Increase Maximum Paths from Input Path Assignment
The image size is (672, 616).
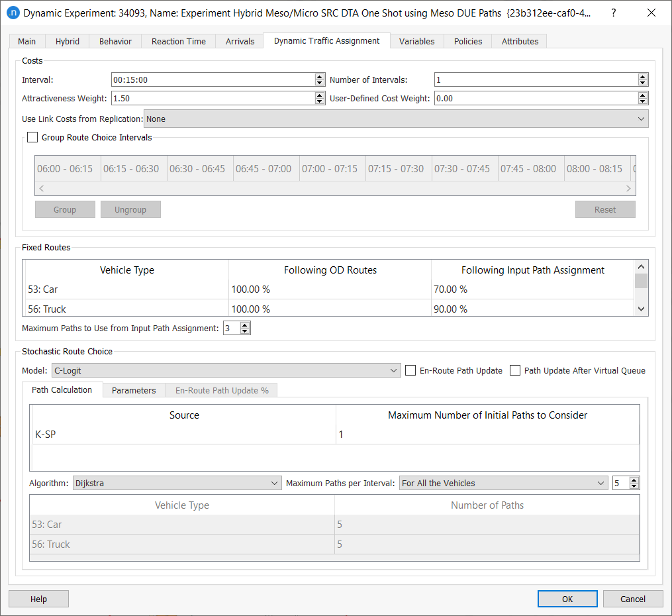(245, 325)
